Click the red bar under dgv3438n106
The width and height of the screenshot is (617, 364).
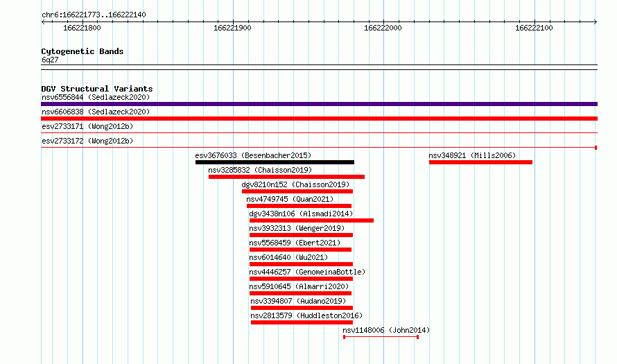[311, 220]
